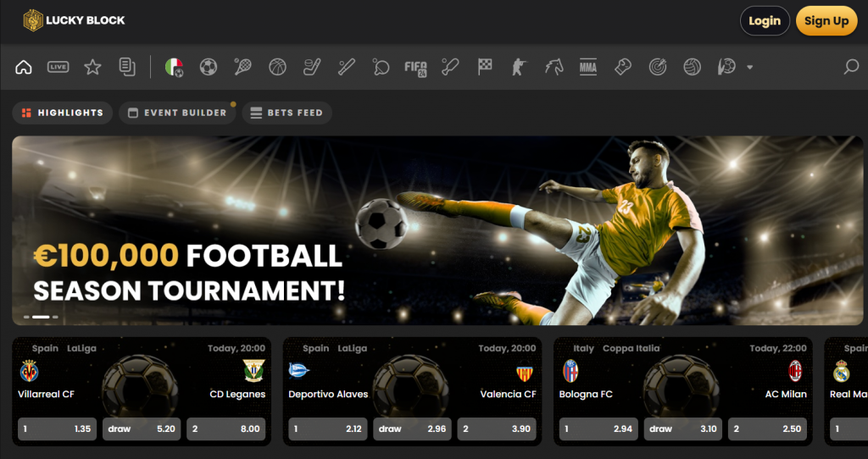Switch to the Bets Feed tab

(x=287, y=113)
